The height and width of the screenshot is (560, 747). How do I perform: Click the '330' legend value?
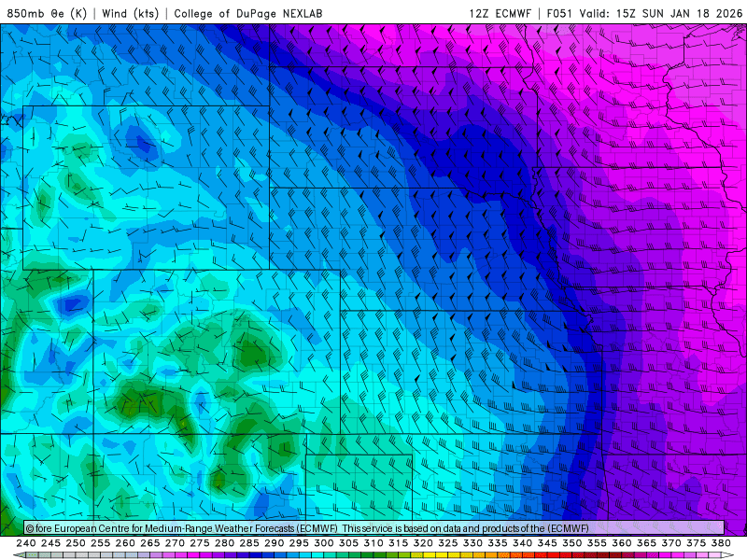pos(472,543)
